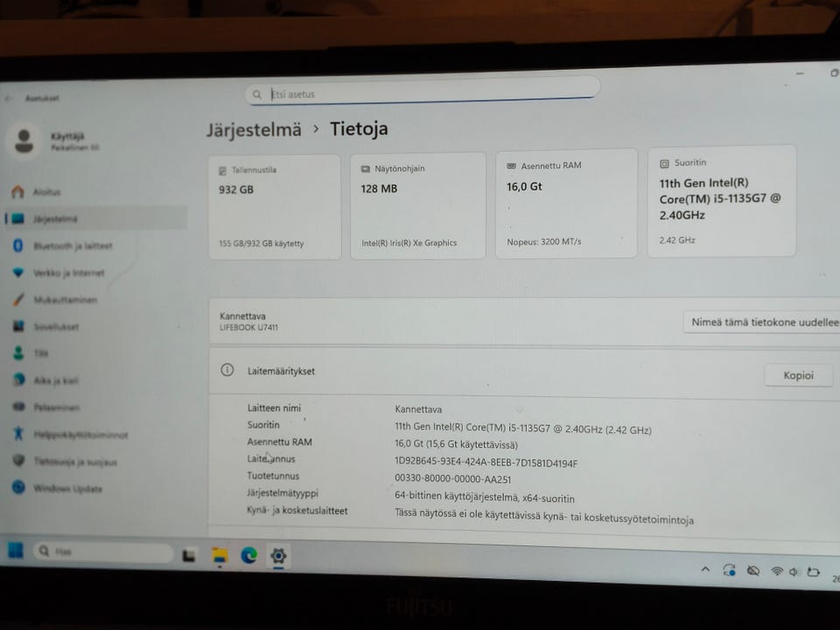Click Intel(R) Iris(R) Xe Graphics text

[409, 242]
